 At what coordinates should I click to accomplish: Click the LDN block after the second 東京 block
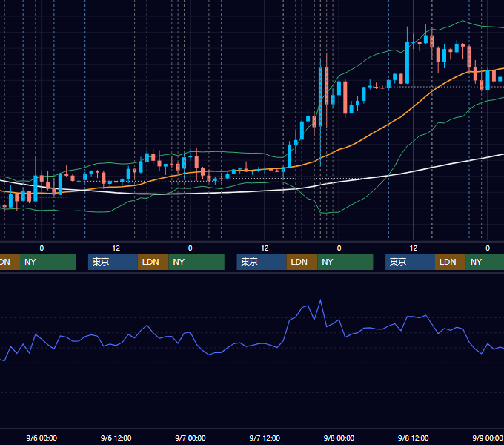[x=302, y=262]
